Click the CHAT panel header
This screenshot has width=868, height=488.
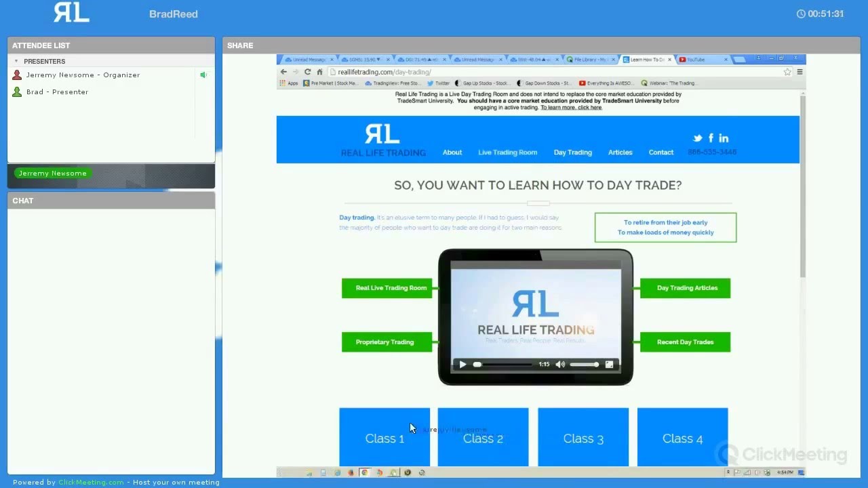tap(111, 201)
